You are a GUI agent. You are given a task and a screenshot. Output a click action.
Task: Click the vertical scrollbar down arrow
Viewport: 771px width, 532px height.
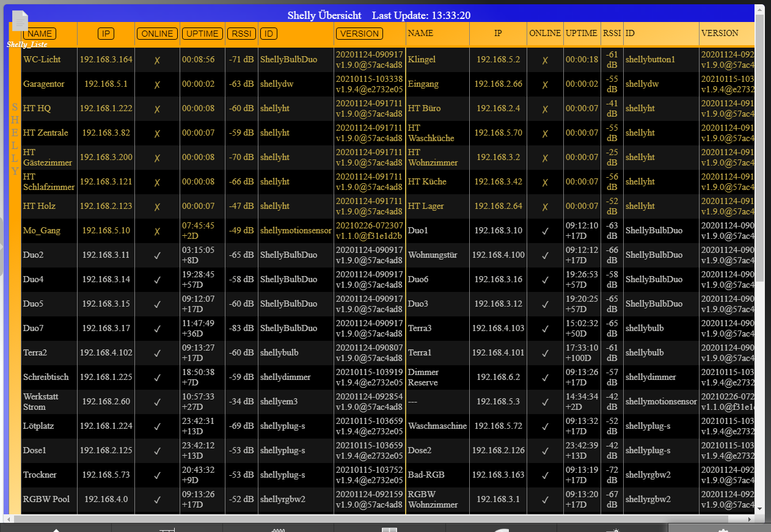(759, 508)
